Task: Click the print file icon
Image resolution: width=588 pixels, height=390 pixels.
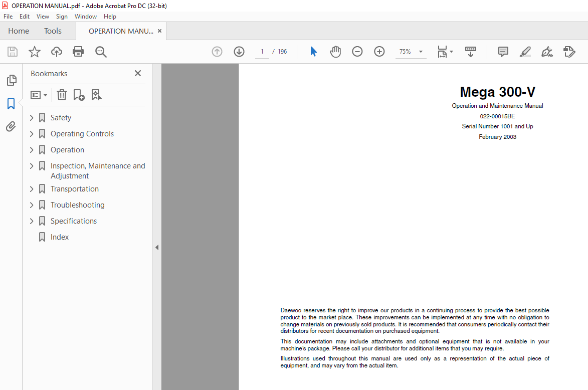Action: tap(78, 51)
